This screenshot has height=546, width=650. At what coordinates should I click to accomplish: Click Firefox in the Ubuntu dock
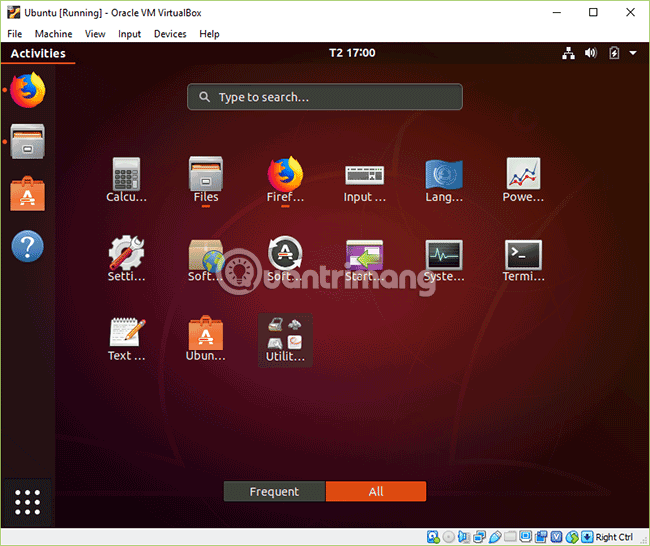tap(28, 90)
